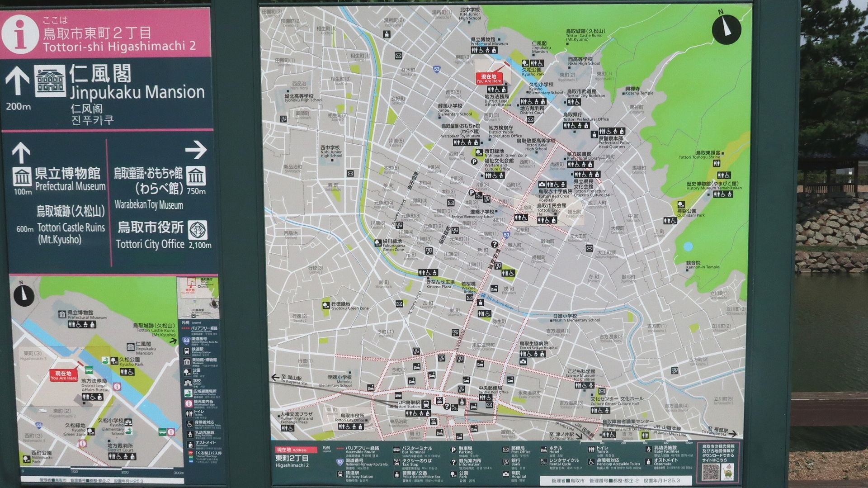This screenshot has width=868, height=488.
Task: Click the Evacuation Shelter icon in the inset legend
Action: 188,393
